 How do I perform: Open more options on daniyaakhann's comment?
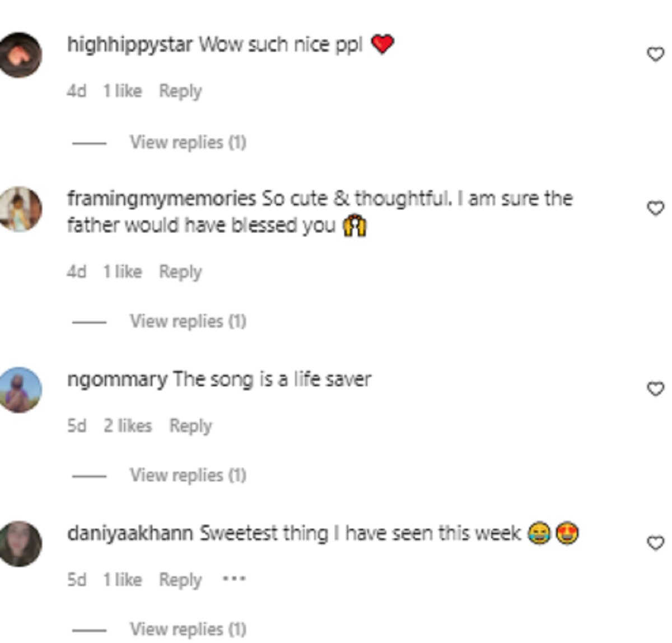coord(234,579)
